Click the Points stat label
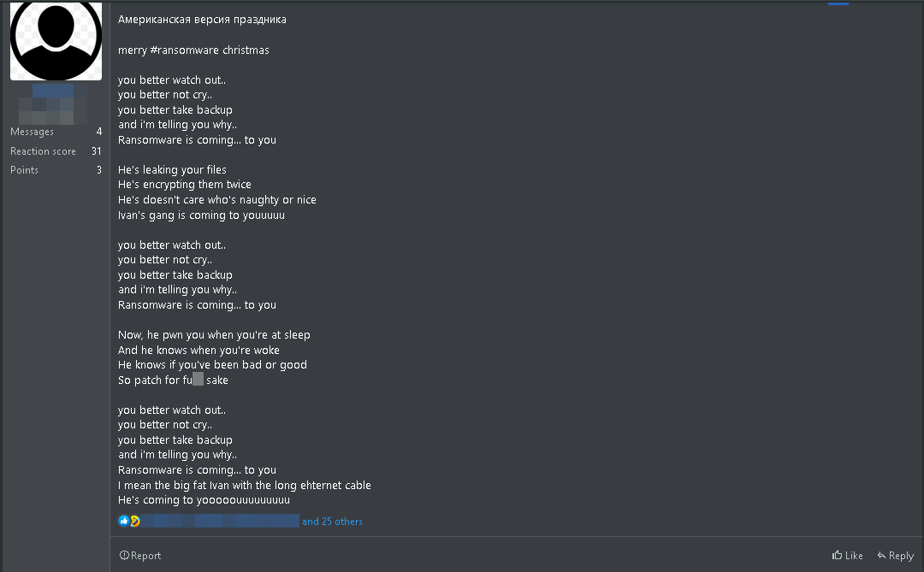Viewport: 924px width, 572px height. point(24,170)
